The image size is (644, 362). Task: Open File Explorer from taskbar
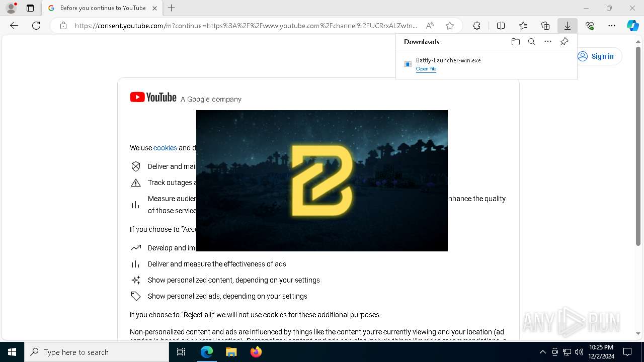(x=231, y=352)
